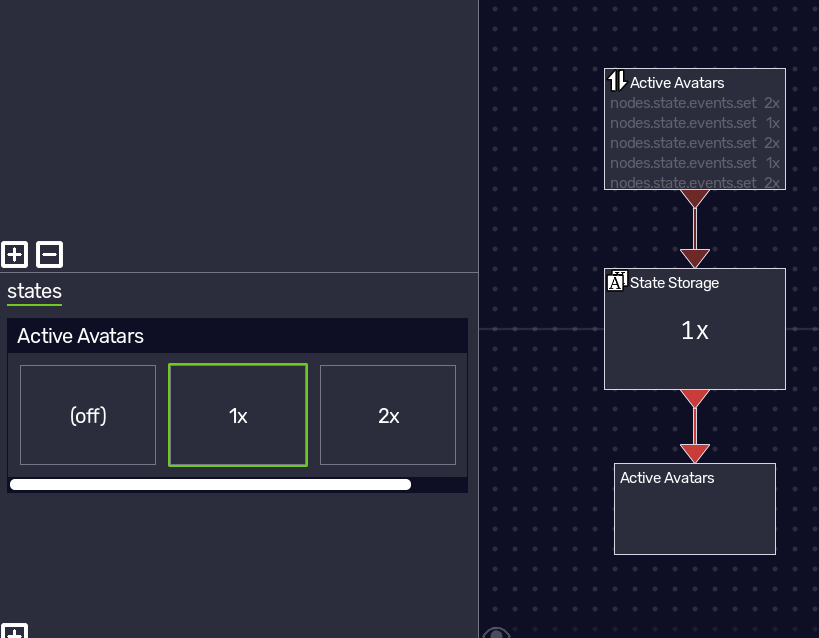Click the red output triangle below State Storage
This screenshot has height=638, width=819.
point(695,399)
